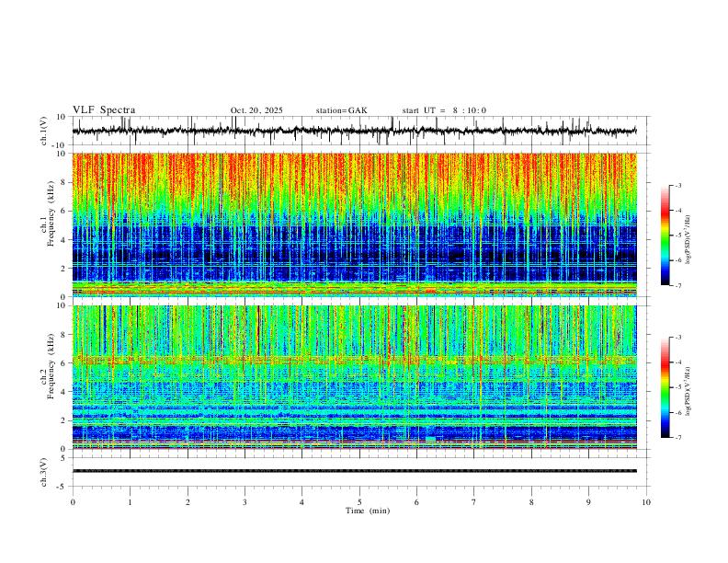Click the ch.1 colorbar log(PSD) unit label
This screenshot has height=563, width=728.
pos(688,240)
